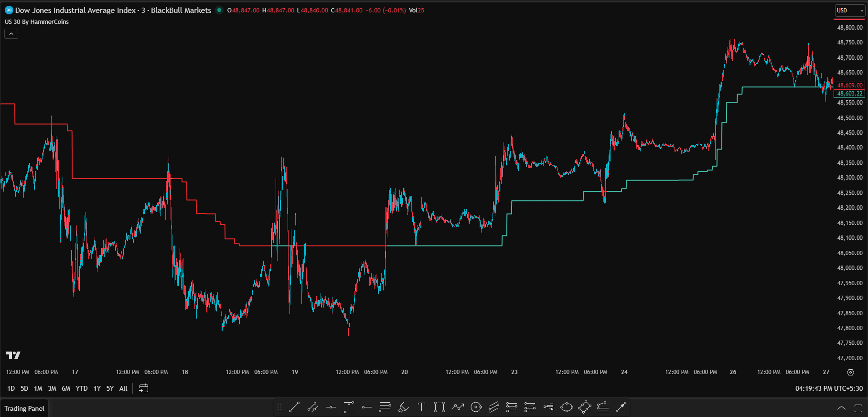The height and width of the screenshot is (417, 868).
Task: Select the Ellipse shape tool
Action: (567, 407)
